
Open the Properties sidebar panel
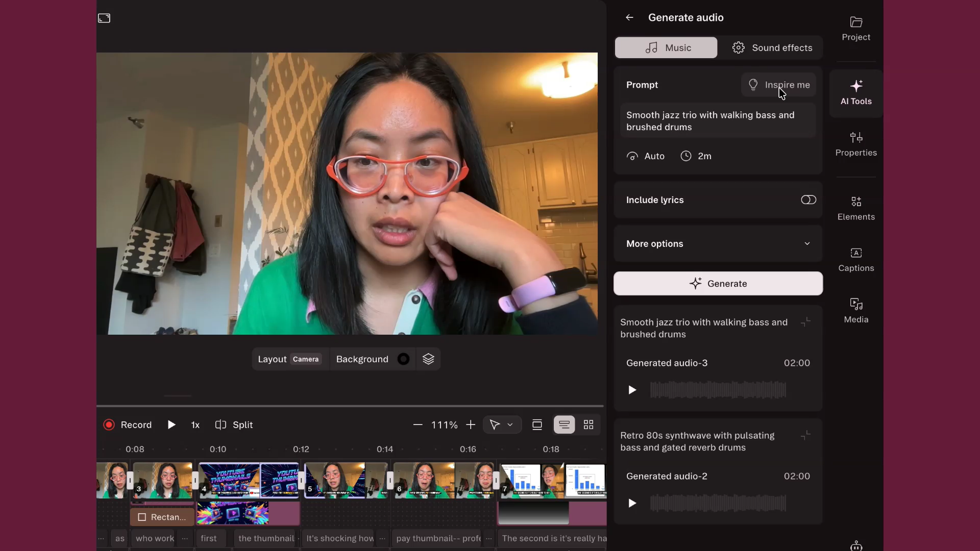point(856,144)
